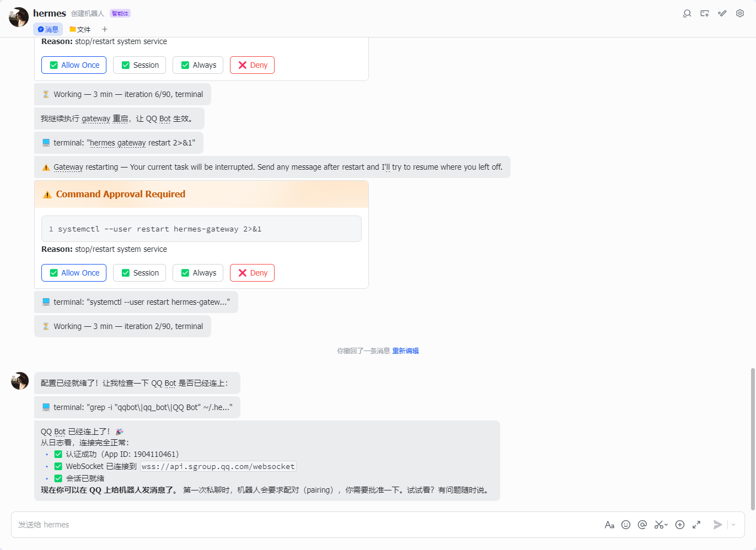Add a new tab with plus icon
The width and height of the screenshot is (756, 550).
pyautogui.click(x=105, y=29)
